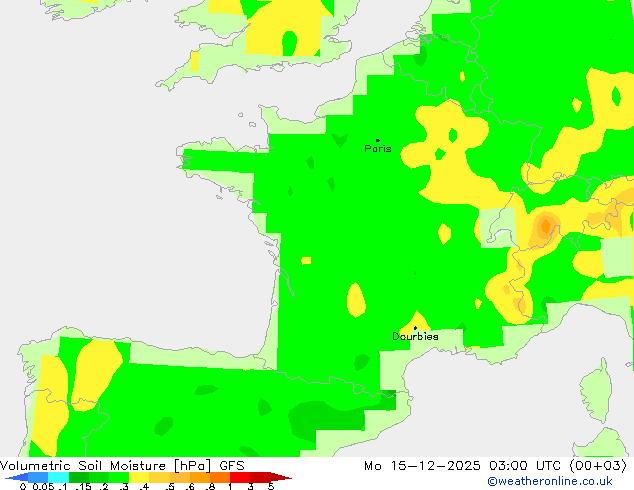Click the legend value 0.05 label
Viewport: 634px width, 490px height.
pyautogui.click(x=43, y=486)
